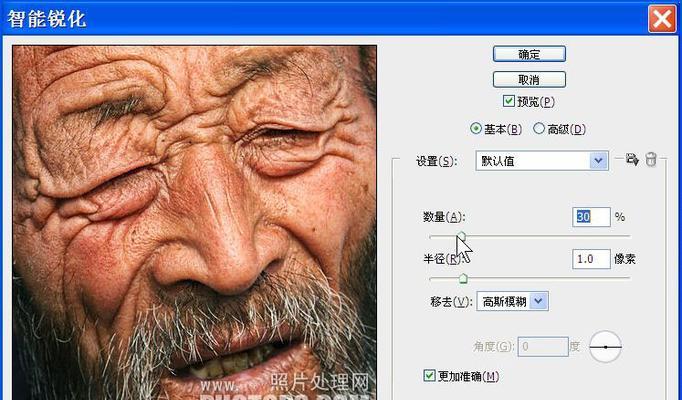Screen dimensions: 682x400
Task: Click the 半径 slider handle
Action: [x=464, y=278]
